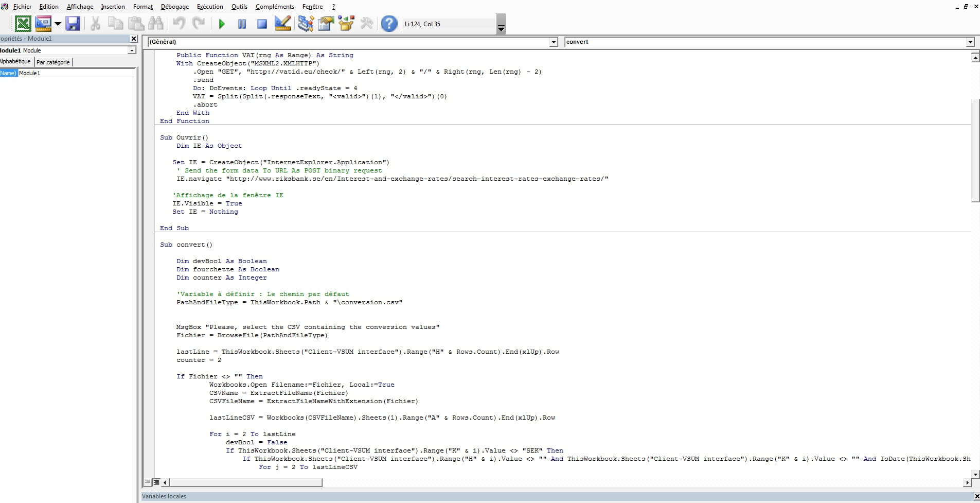
Task: Open the Module1 object dropdown in Properties
Action: (x=132, y=50)
